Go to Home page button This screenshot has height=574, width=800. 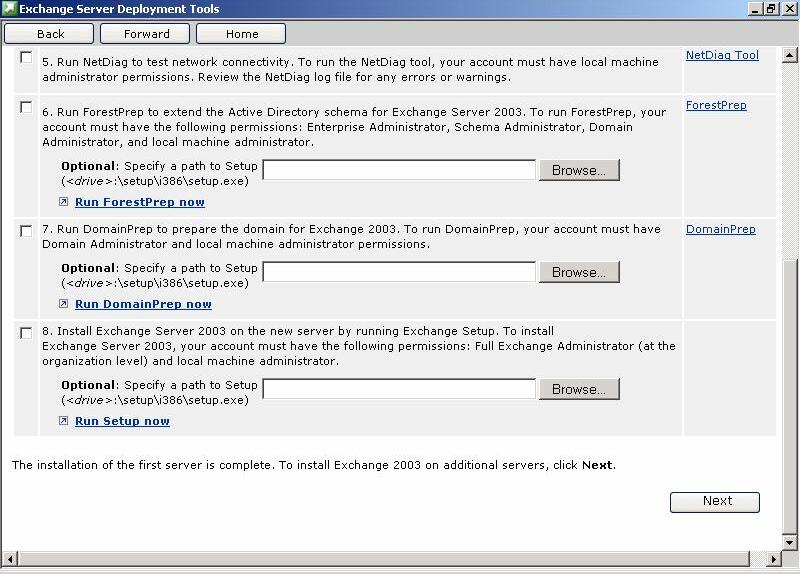coord(241,34)
